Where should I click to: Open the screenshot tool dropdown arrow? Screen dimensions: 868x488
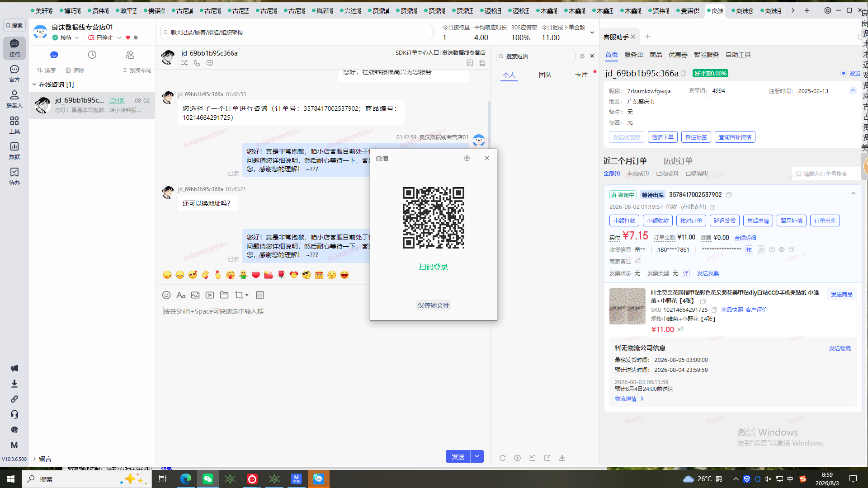click(x=247, y=296)
